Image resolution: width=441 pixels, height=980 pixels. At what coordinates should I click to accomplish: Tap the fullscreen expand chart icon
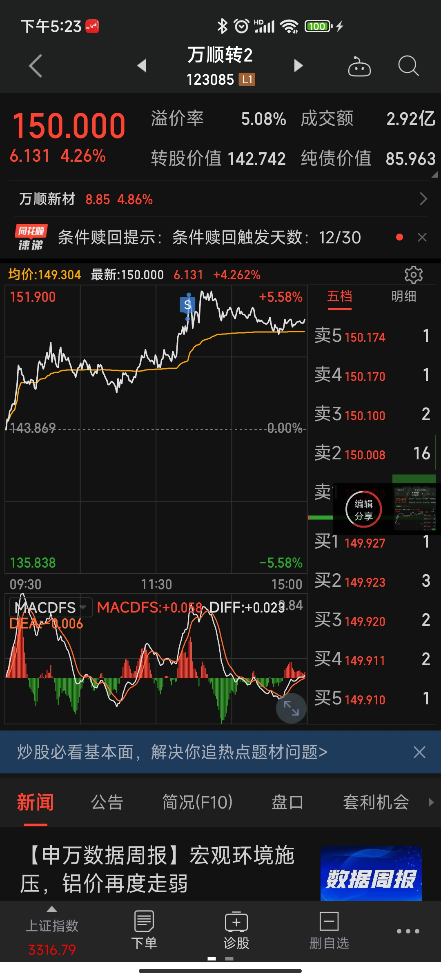tap(291, 708)
